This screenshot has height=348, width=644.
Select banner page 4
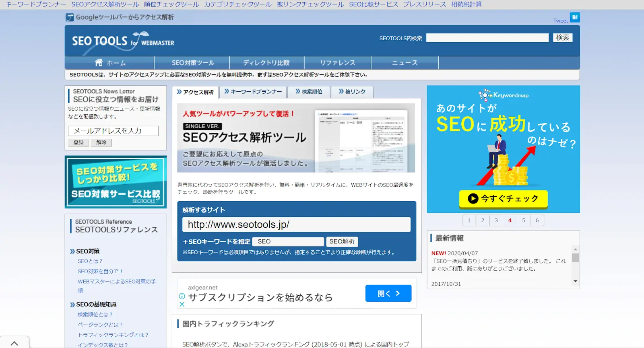click(x=510, y=220)
